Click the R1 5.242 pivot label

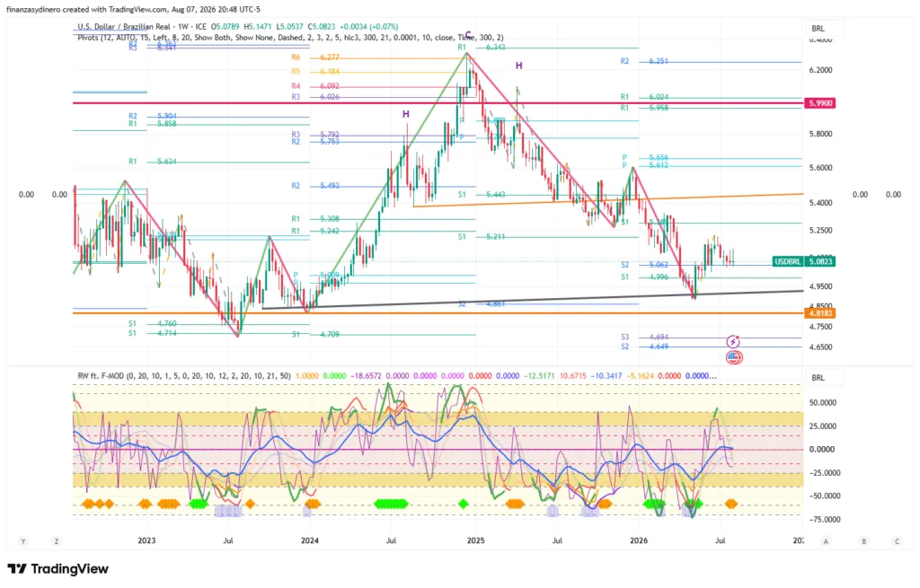315,231
